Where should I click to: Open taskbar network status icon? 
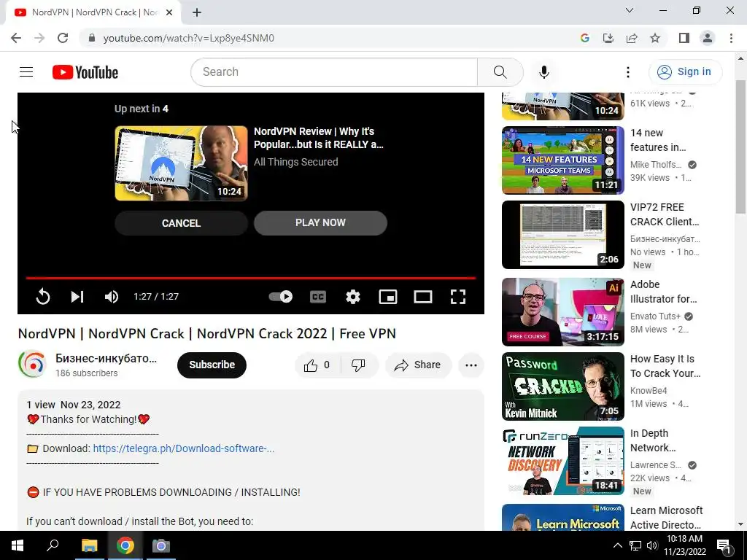coord(635,545)
